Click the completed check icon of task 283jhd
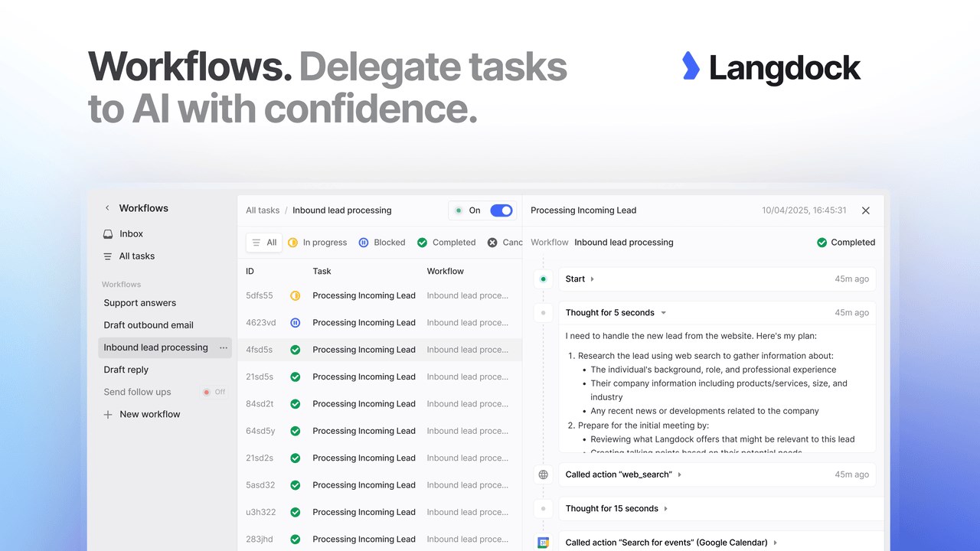 coord(296,540)
